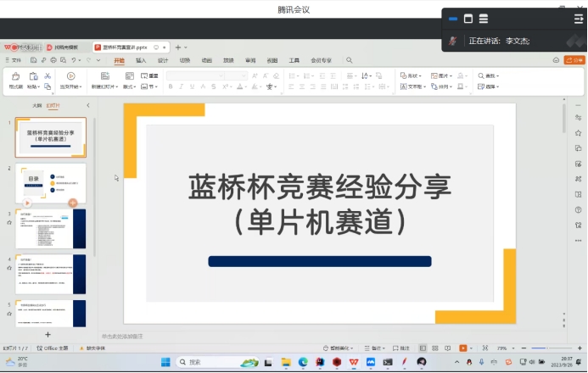Click the save icon in quick access toolbar
Image resolution: width=588 pixels, height=373 pixels.
point(31,60)
